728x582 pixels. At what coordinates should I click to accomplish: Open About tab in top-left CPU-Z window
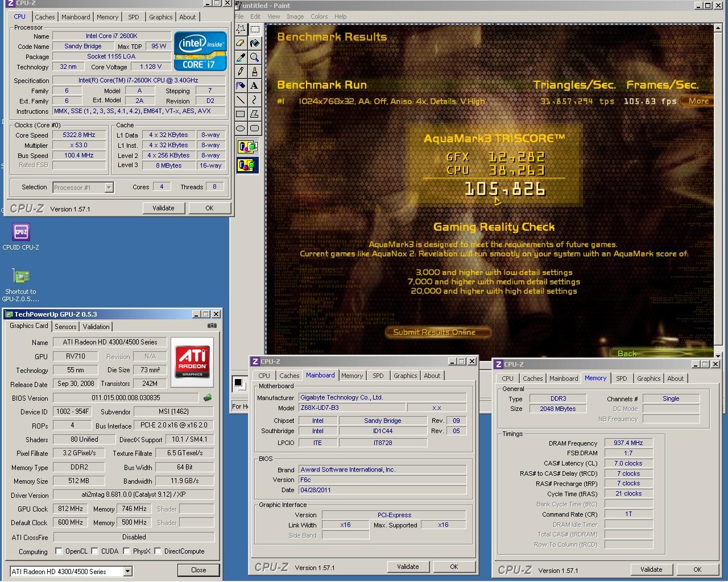(188, 17)
